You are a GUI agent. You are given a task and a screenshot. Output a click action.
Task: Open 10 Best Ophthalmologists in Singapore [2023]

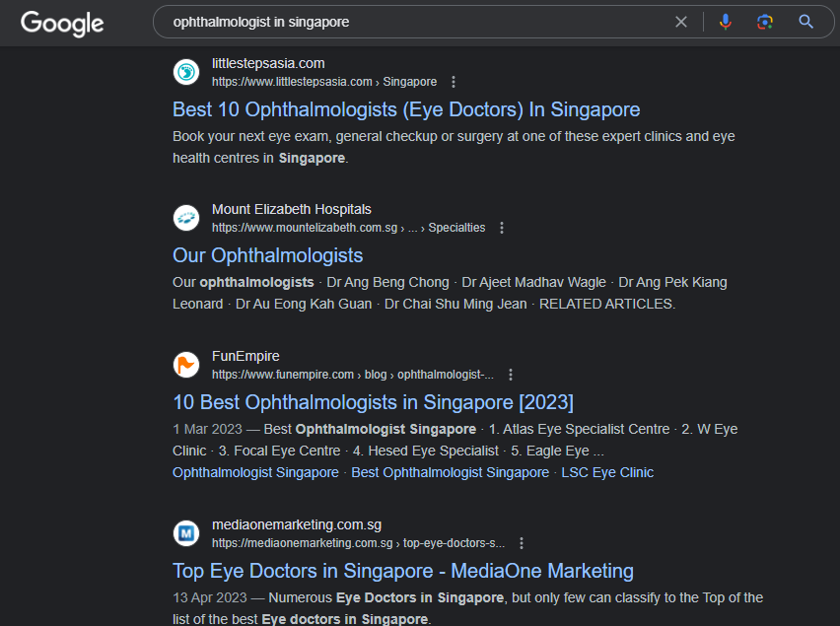[373, 402]
